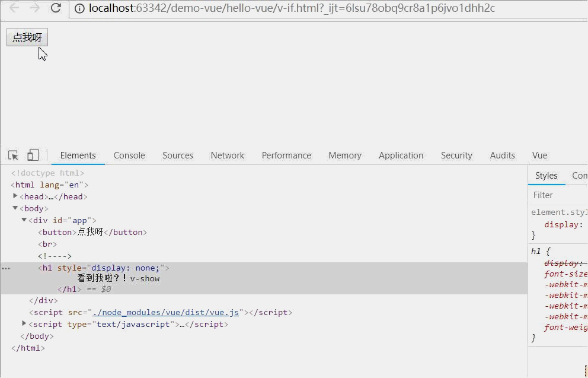Image resolution: width=588 pixels, height=378 pixels.
Task: Toggle the device toolbar icon
Action: coord(33,155)
